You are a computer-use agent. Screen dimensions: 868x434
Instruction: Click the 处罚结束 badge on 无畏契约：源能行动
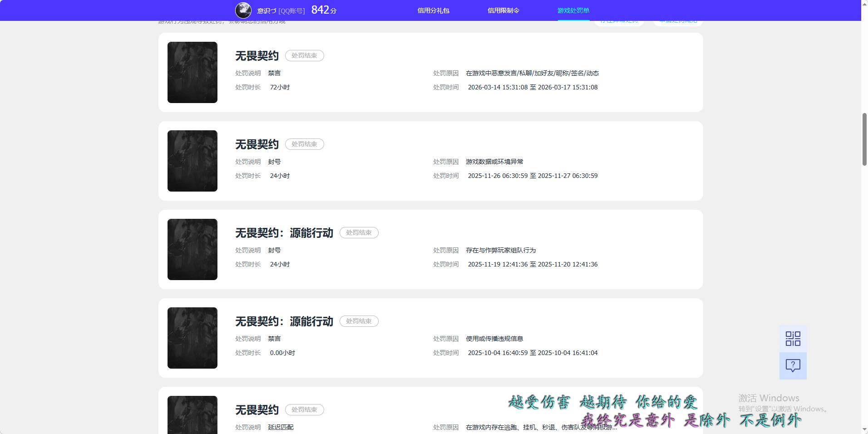359,232
